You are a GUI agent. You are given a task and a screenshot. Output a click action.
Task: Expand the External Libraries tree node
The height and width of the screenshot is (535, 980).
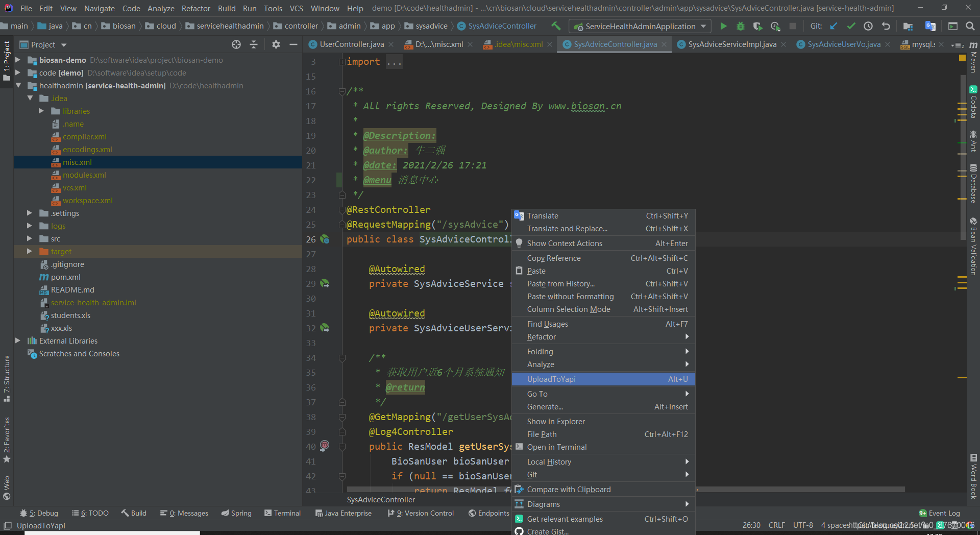pyautogui.click(x=18, y=341)
